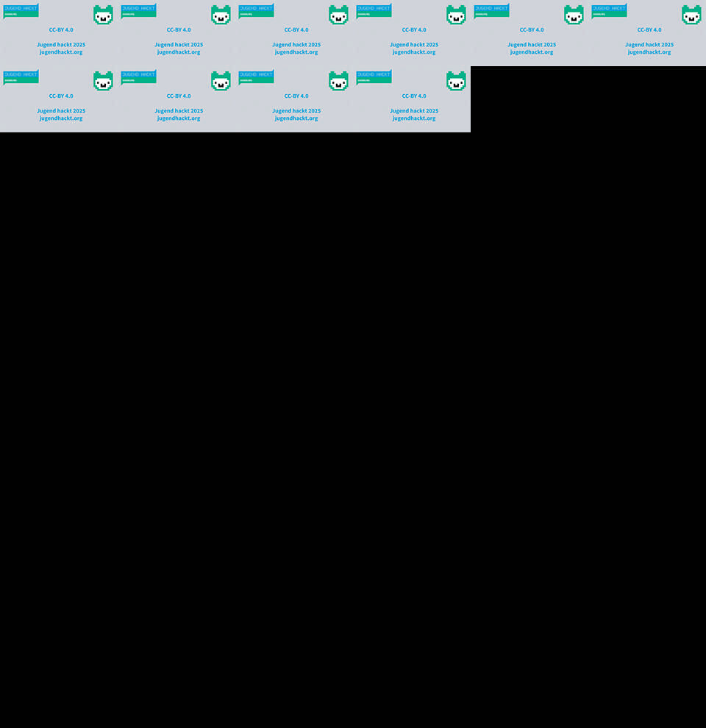This screenshot has height=728, width=706.
Task: Click the Jugend hackt logo in the third bottom-row tile
Action: (256, 77)
